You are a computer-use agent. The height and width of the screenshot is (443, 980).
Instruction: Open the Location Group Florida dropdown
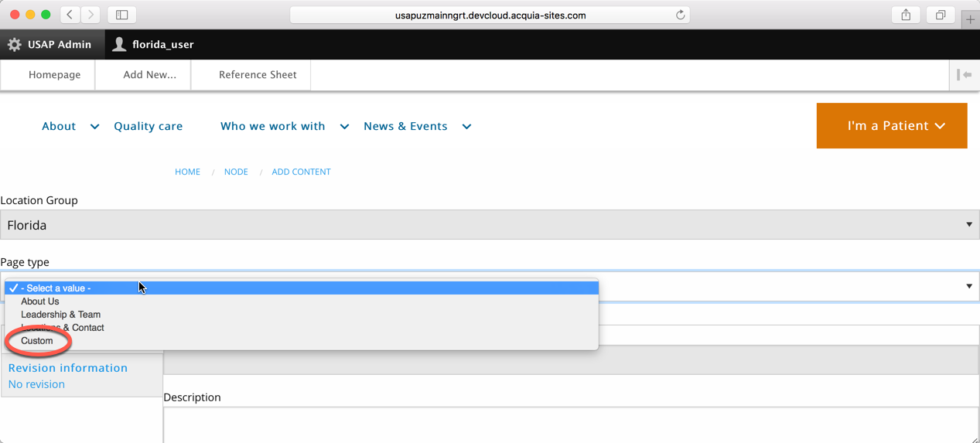(489, 225)
